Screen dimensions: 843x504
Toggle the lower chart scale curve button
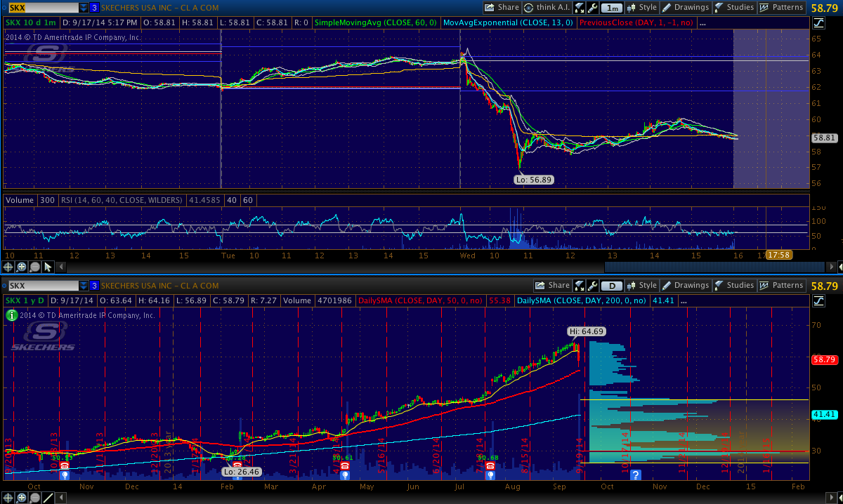click(x=818, y=300)
